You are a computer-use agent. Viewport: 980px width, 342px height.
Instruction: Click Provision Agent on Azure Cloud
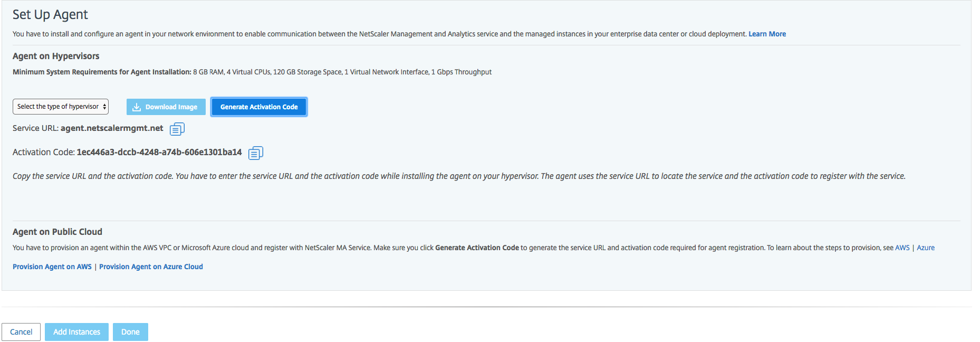tap(151, 267)
